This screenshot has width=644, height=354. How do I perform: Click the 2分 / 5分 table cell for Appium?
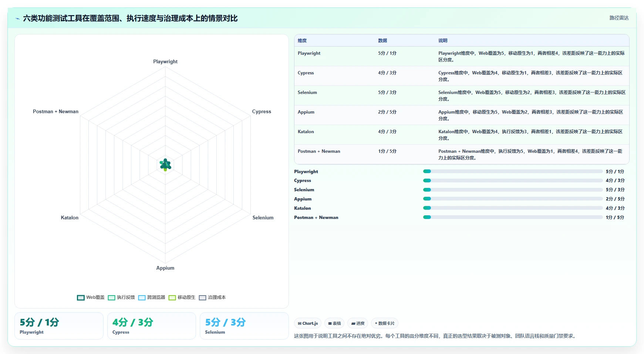coord(387,112)
